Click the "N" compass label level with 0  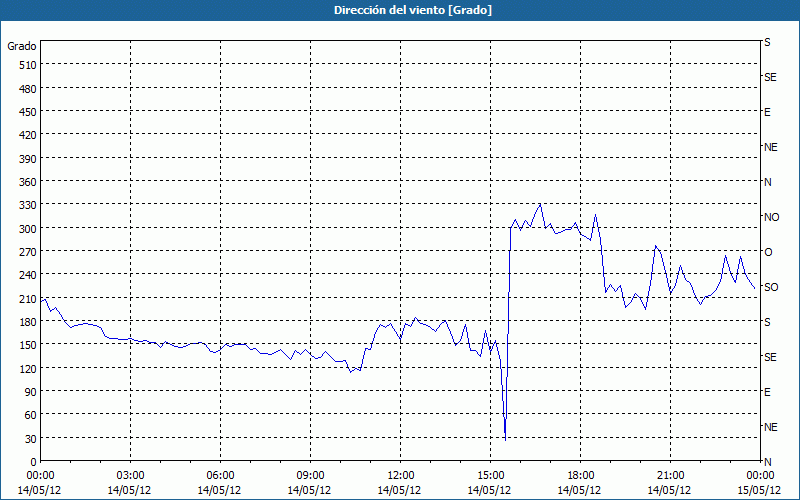point(767,462)
